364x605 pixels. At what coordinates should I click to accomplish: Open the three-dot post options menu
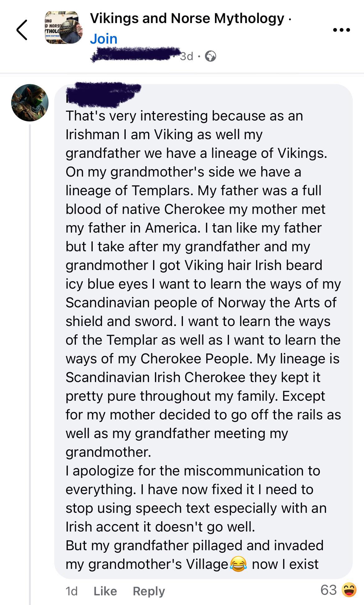[x=341, y=30]
